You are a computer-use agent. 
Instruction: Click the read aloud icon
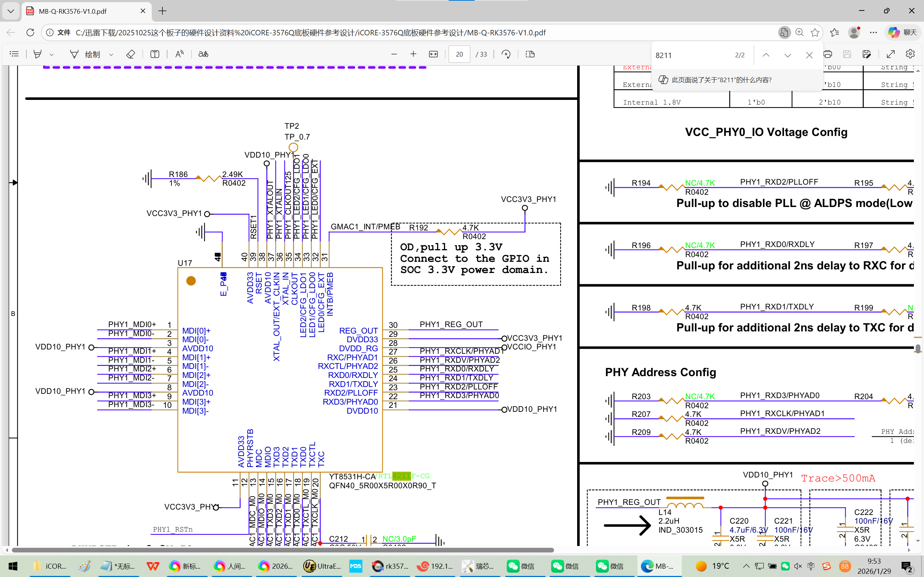(179, 54)
